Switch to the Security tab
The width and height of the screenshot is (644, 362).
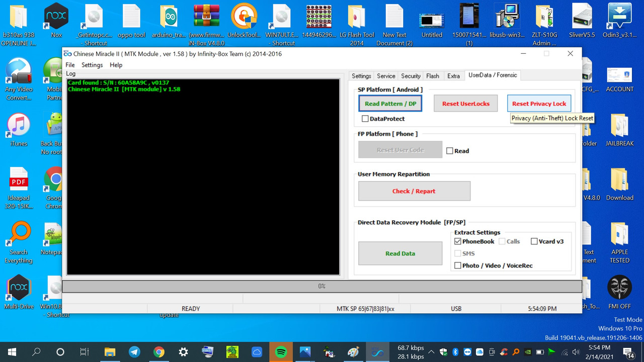pyautogui.click(x=411, y=76)
